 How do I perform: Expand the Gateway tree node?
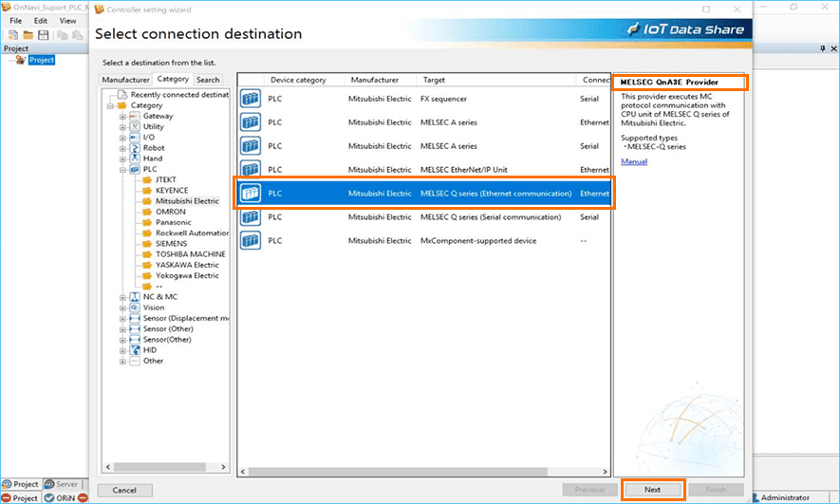(122, 117)
